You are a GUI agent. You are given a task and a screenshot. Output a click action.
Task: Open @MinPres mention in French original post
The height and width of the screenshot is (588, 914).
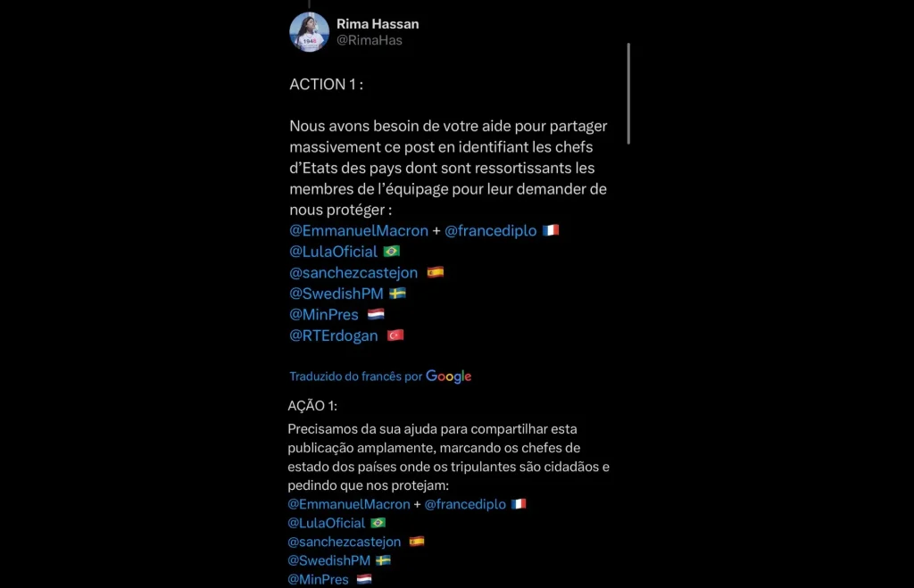tap(324, 314)
